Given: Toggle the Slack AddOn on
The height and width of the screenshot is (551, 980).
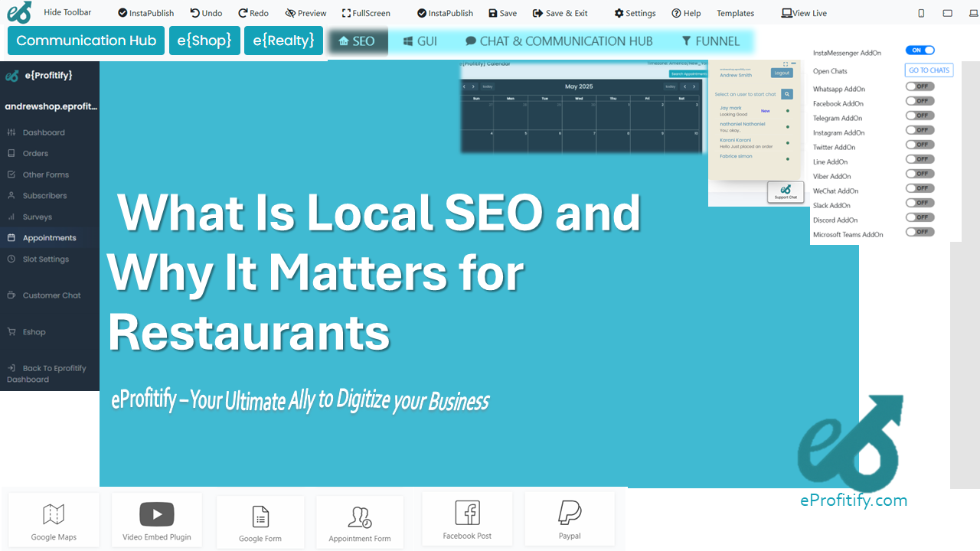Looking at the screenshot, I should (920, 203).
